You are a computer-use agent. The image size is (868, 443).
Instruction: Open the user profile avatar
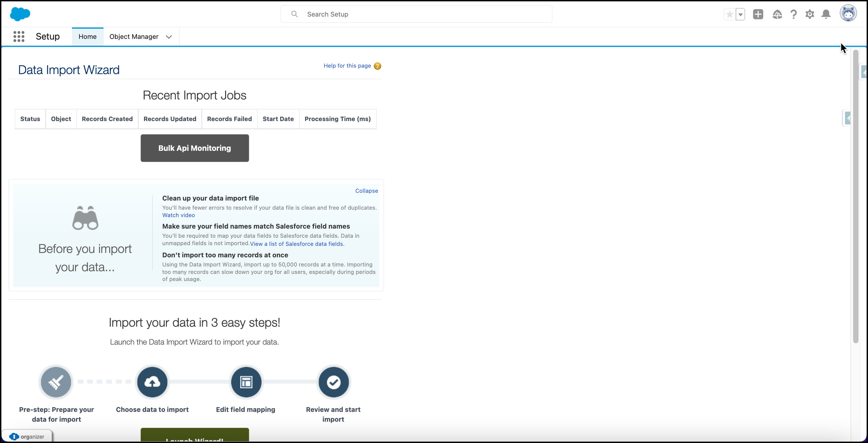[x=848, y=14]
